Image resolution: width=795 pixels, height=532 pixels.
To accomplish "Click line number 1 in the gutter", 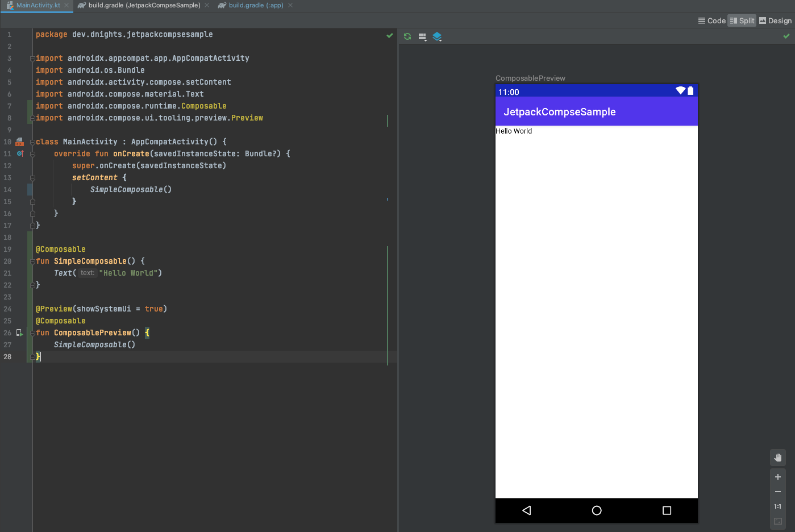I will tap(9, 34).
